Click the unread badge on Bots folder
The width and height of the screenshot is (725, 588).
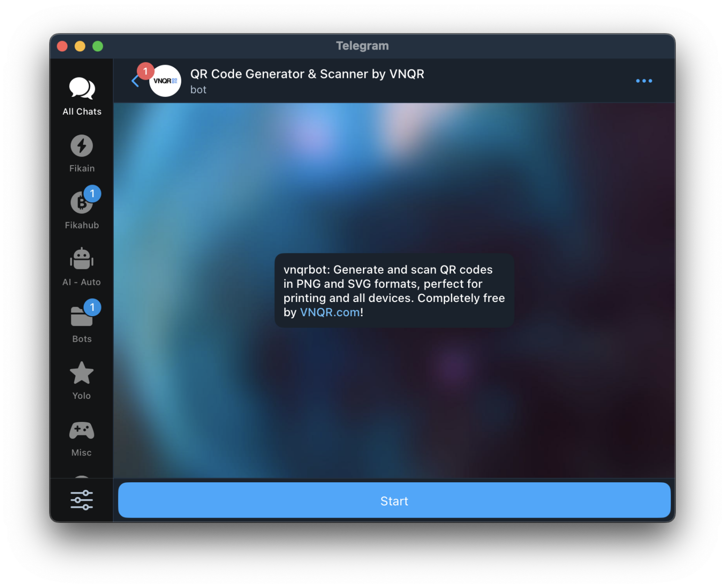tap(93, 307)
